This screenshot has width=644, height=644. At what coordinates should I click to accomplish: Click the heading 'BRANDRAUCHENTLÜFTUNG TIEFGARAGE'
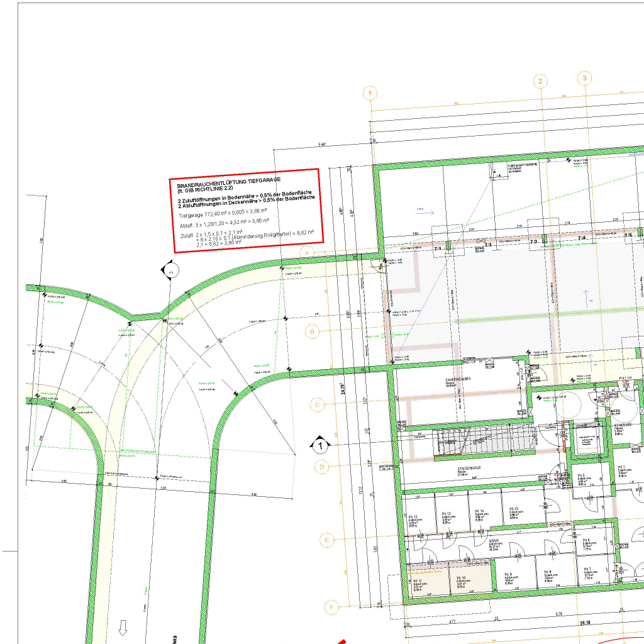click(x=229, y=182)
